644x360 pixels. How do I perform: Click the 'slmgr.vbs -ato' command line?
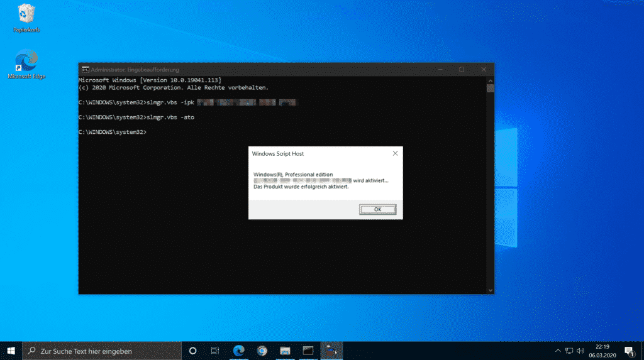point(136,117)
